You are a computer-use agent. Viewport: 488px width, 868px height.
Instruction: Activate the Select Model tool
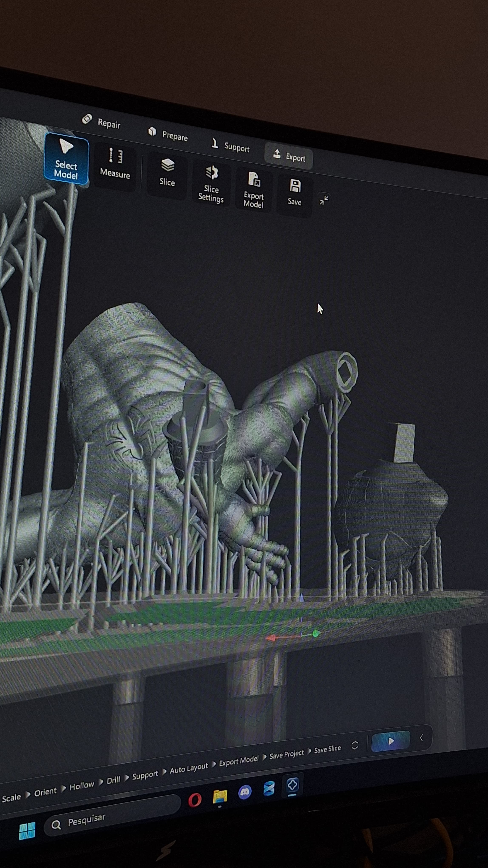(x=66, y=158)
